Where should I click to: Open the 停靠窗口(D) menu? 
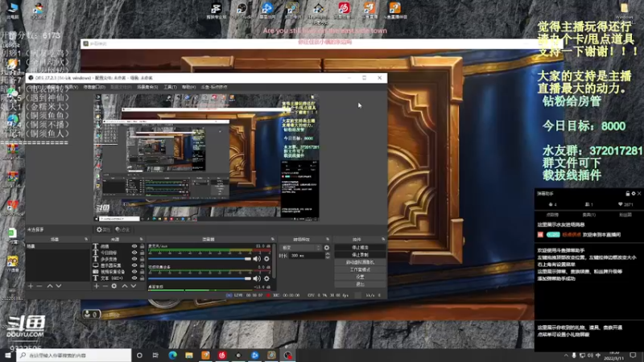(x=94, y=87)
